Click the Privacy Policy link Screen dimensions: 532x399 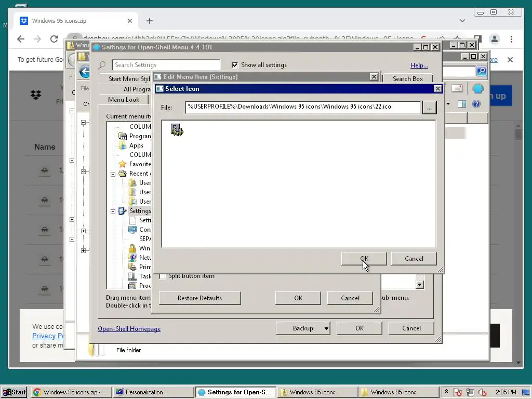(48, 336)
